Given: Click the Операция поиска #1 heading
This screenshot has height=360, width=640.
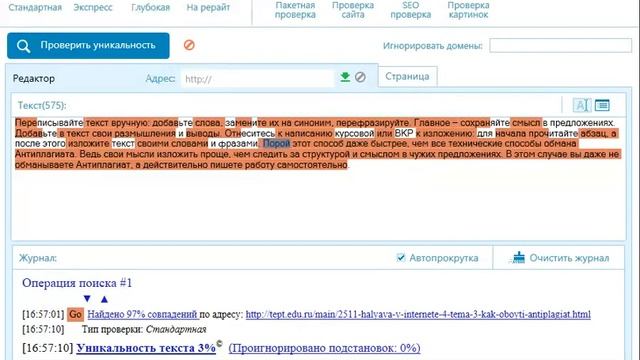Looking at the screenshot, I should (x=77, y=283).
